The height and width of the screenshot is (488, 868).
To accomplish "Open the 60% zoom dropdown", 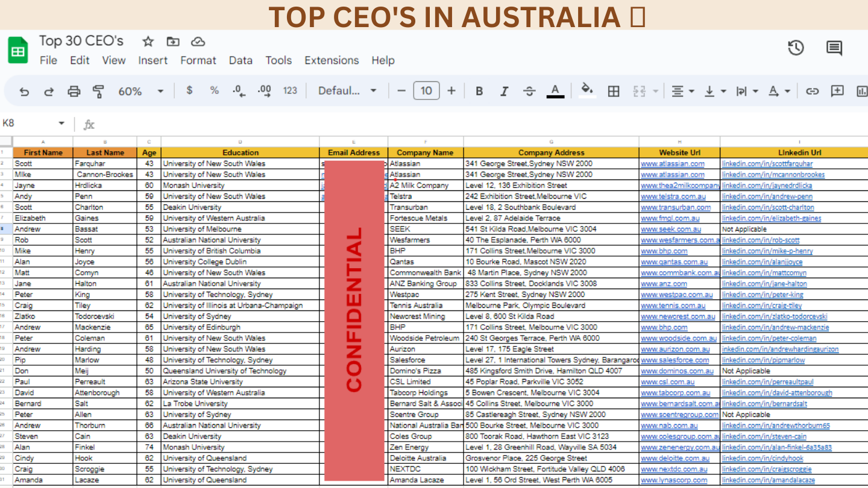I will (x=141, y=92).
